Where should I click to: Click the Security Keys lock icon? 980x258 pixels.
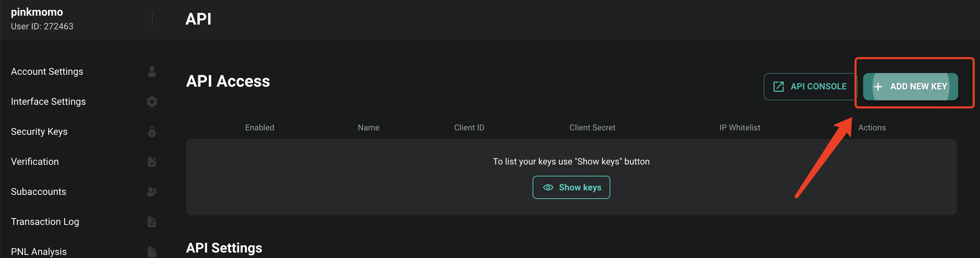[x=152, y=132]
